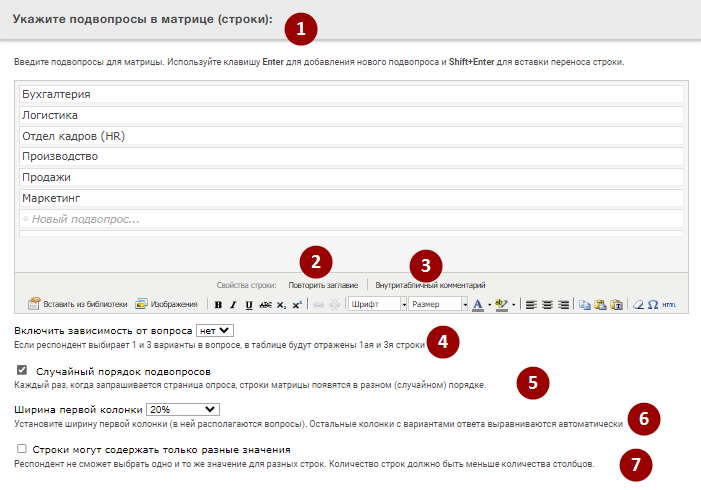Open the HTML source editor
Image resolution: width=701 pixels, height=490 pixels.
pos(669,304)
